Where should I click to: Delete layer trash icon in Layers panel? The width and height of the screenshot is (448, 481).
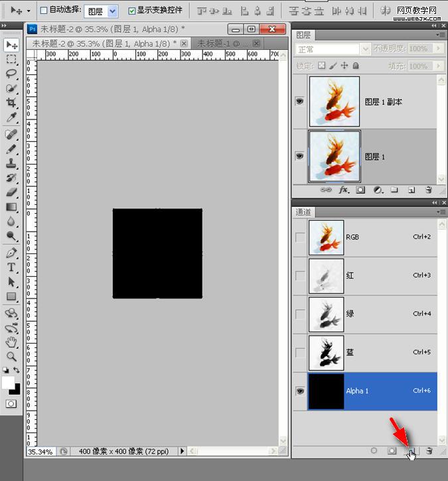point(429,190)
